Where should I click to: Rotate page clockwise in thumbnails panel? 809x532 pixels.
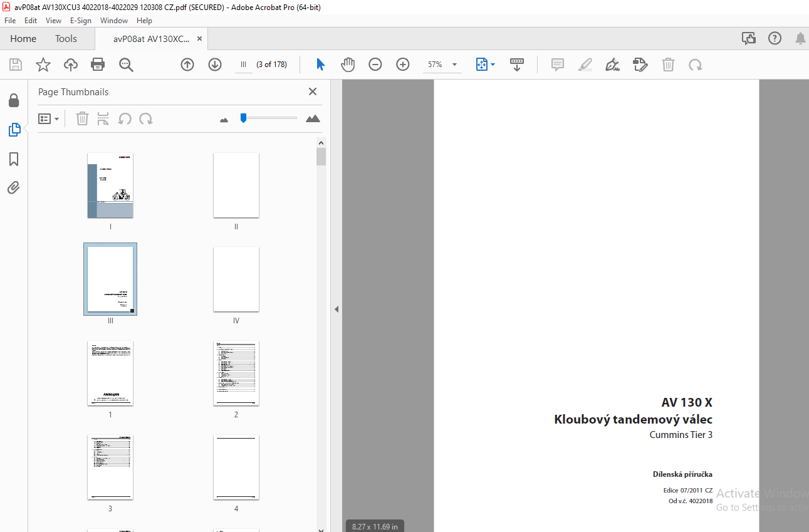pos(146,118)
